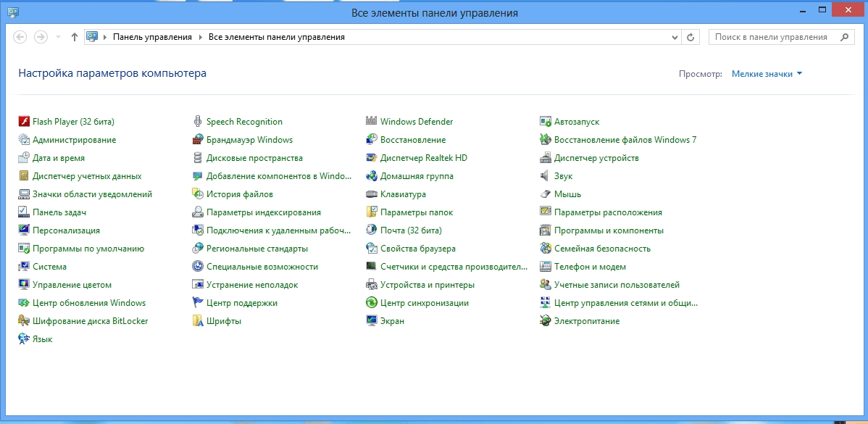Open the Просмотр Мелкие значки dropdown

[x=767, y=74]
